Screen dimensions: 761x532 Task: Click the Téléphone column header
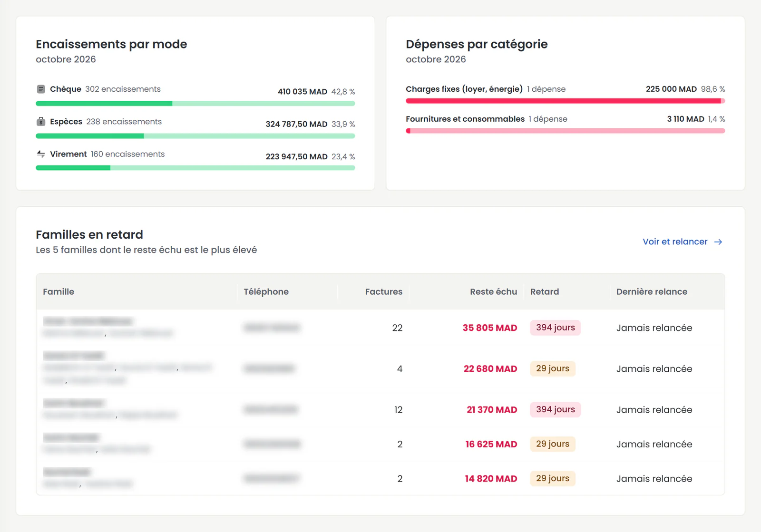tap(266, 291)
